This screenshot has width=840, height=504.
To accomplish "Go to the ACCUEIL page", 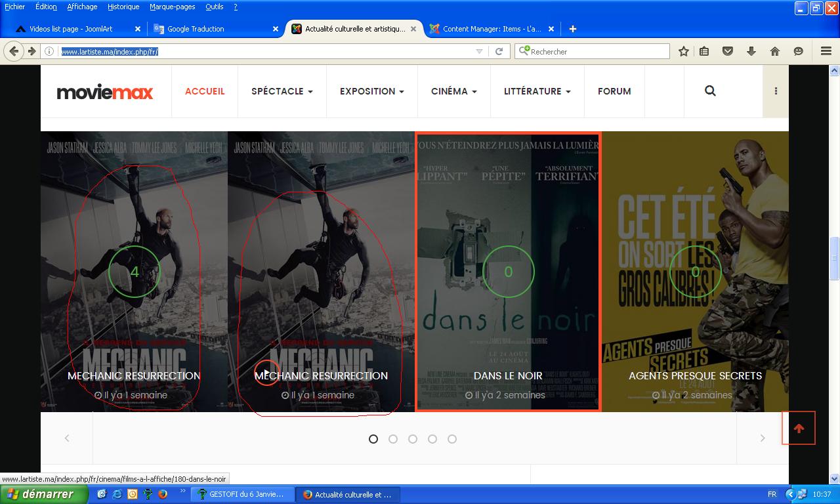I will tap(205, 91).
